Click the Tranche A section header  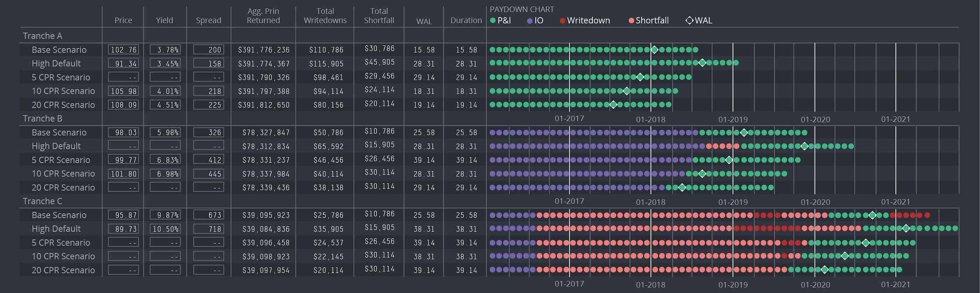tap(42, 36)
